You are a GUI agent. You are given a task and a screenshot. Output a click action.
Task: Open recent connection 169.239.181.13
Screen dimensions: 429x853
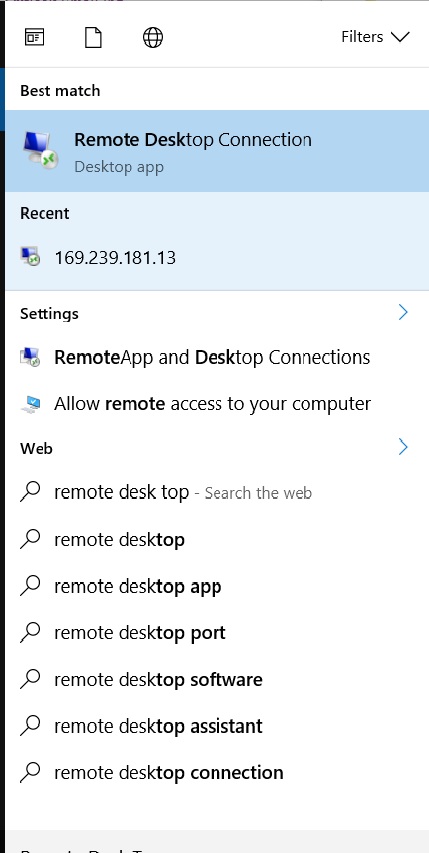pos(217,257)
